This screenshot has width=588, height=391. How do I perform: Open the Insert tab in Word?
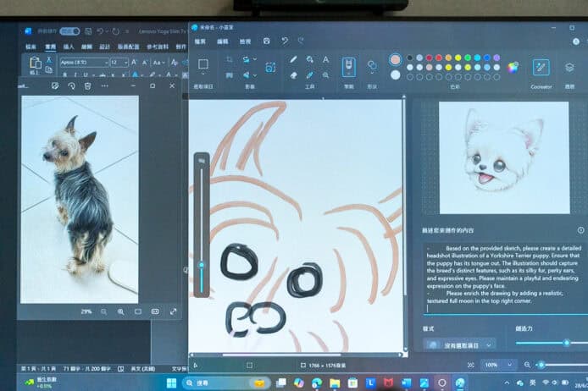tap(69, 47)
